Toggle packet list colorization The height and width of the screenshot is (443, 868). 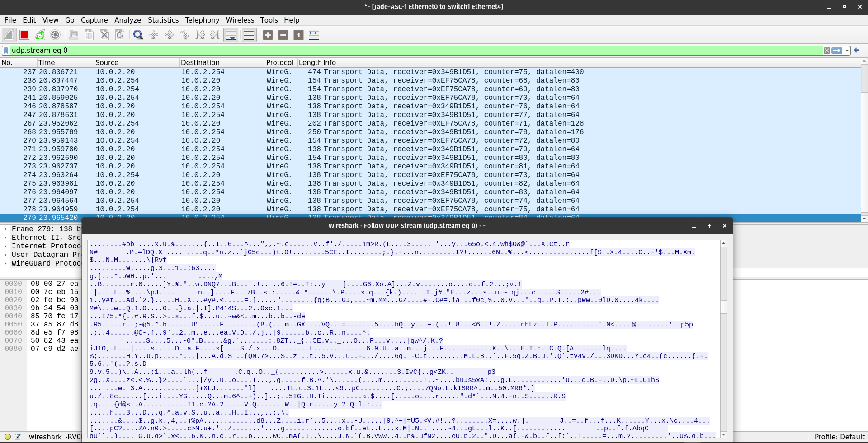tap(249, 35)
